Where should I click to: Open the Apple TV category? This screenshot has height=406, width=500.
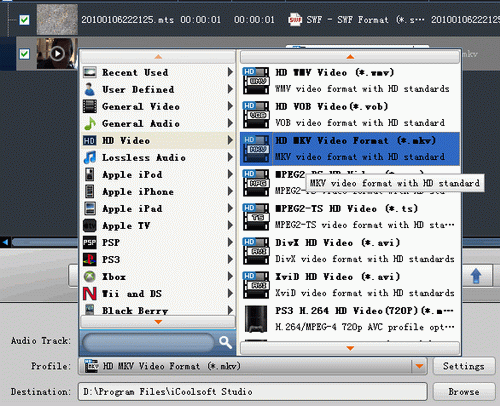click(x=158, y=225)
